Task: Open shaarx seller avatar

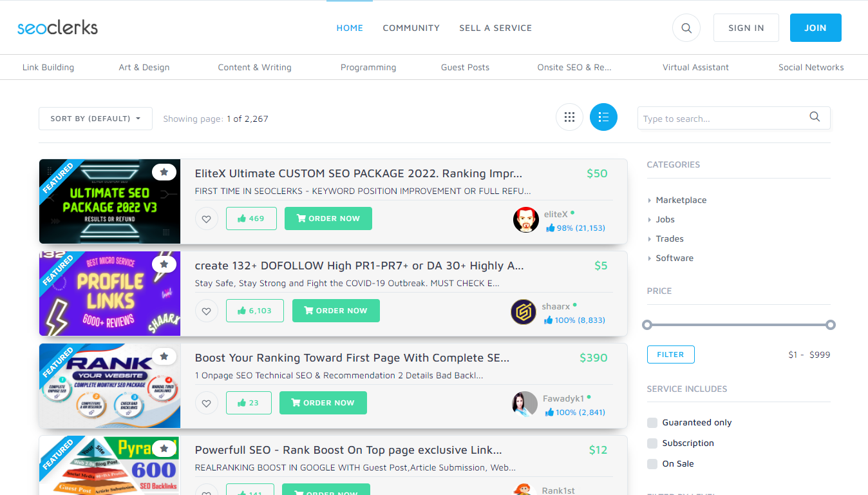Action: tap(524, 312)
